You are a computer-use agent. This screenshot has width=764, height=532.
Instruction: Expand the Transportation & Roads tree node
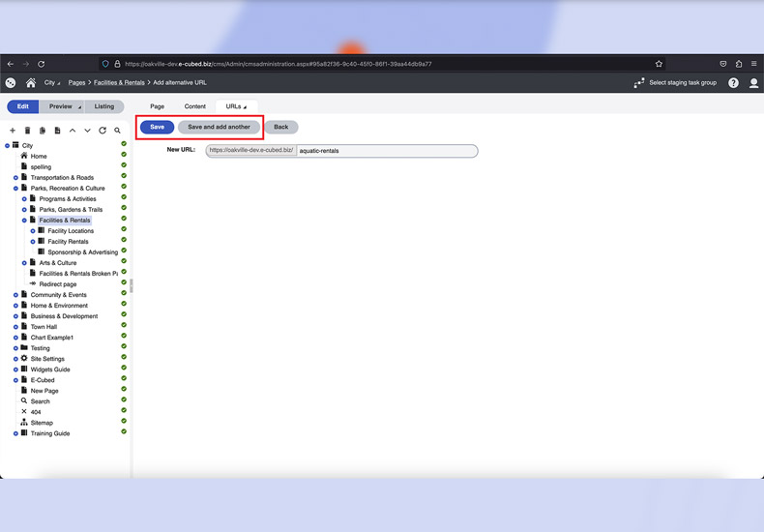pos(15,178)
